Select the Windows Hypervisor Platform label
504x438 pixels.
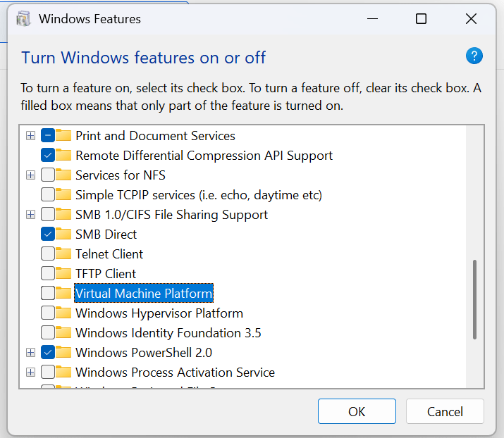[159, 313]
